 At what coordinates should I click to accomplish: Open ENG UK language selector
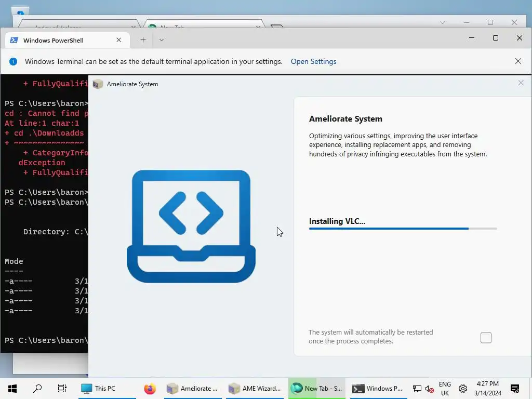pyautogui.click(x=445, y=389)
